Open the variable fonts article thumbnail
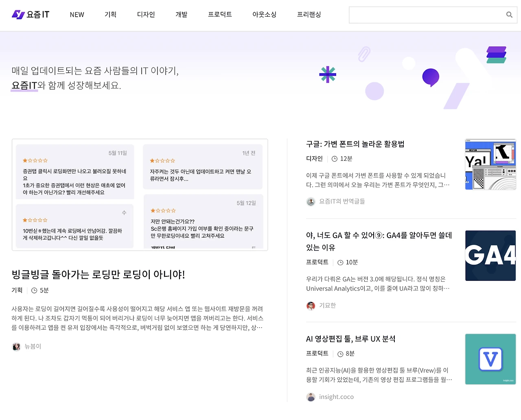Viewport: 521px width, 420px height. coord(490,164)
